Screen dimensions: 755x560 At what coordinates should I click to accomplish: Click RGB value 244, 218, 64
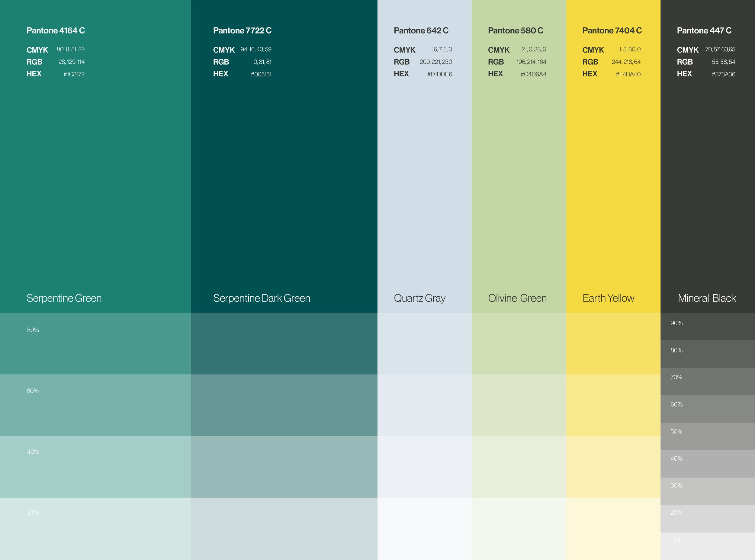(626, 62)
